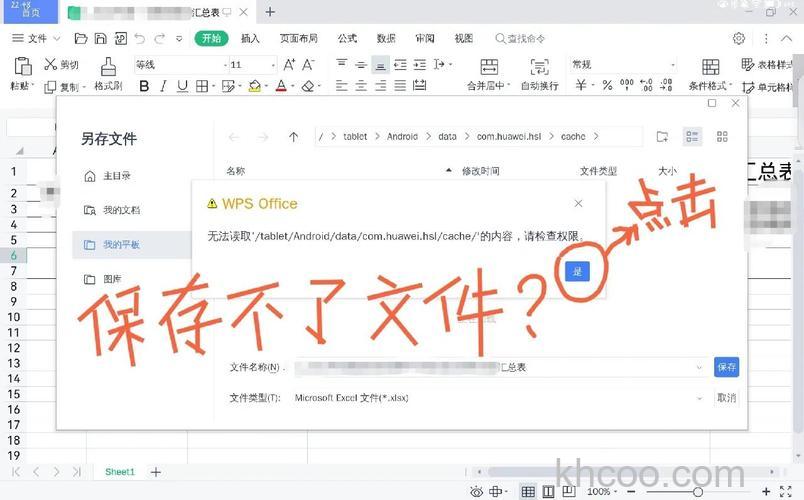Toggle italic formatting
Image resolution: width=804 pixels, height=500 pixels.
point(163,86)
